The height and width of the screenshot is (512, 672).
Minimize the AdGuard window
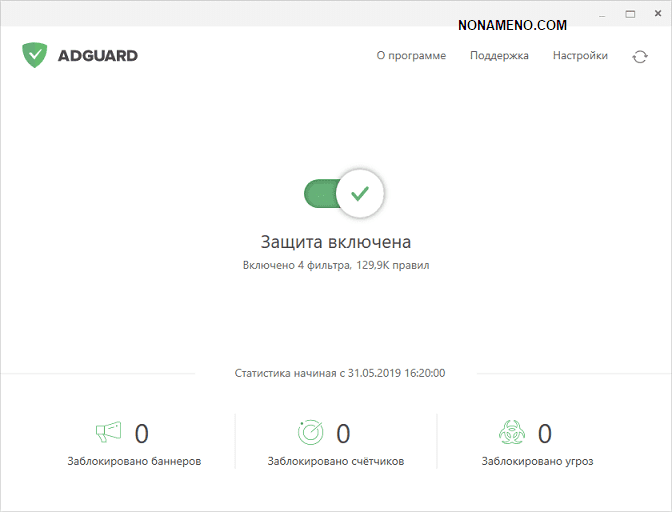pos(605,15)
